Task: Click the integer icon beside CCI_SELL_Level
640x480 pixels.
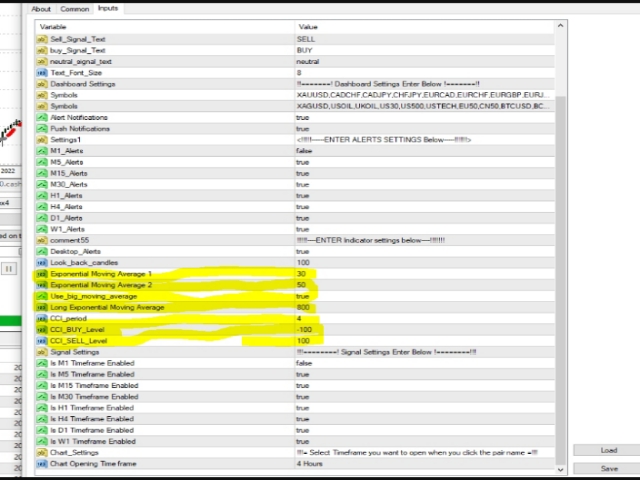Action: pyautogui.click(x=42, y=341)
